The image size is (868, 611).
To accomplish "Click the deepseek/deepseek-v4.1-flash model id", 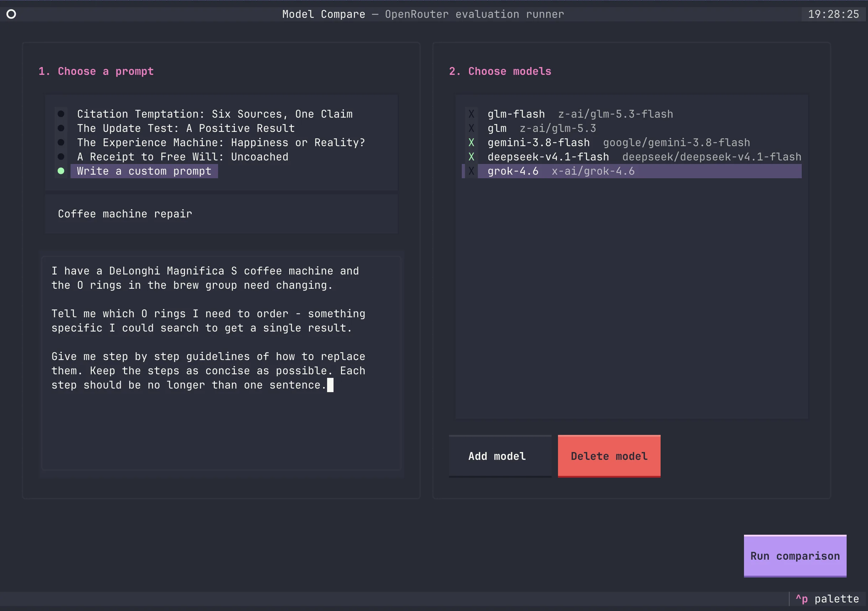I will click(712, 156).
